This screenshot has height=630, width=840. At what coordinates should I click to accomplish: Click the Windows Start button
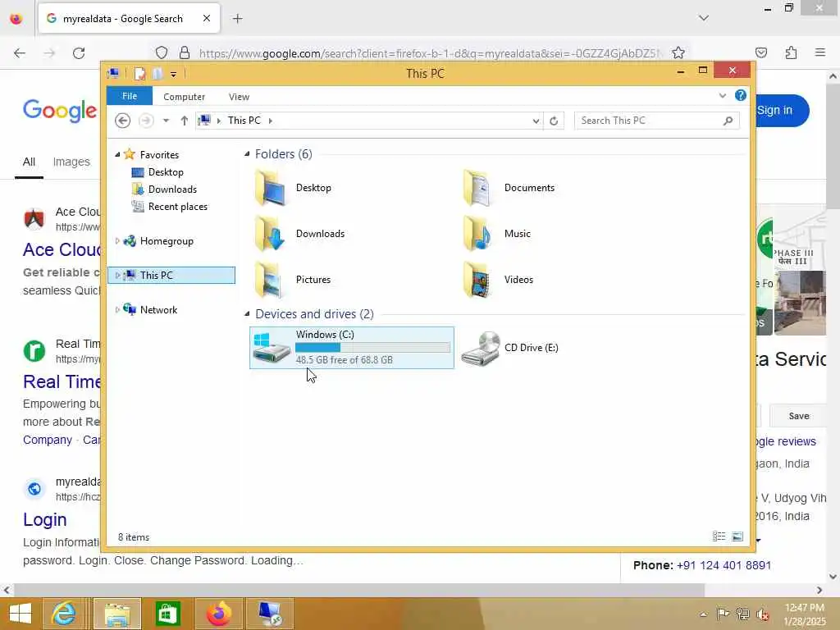(21, 614)
